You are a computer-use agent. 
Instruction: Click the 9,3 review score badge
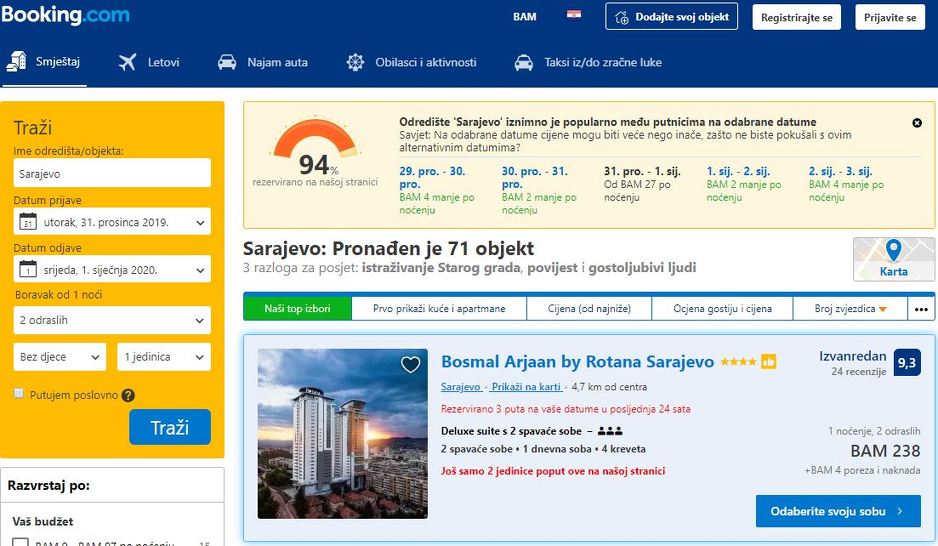[907, 362]
